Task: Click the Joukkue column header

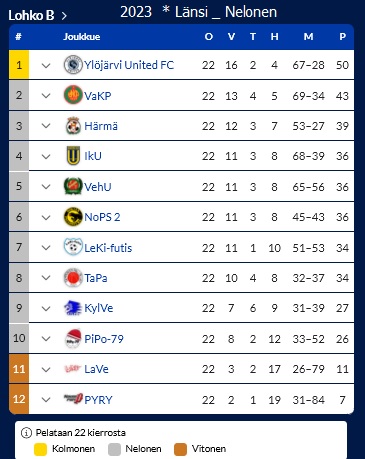Action: click(x=82, y=37)
